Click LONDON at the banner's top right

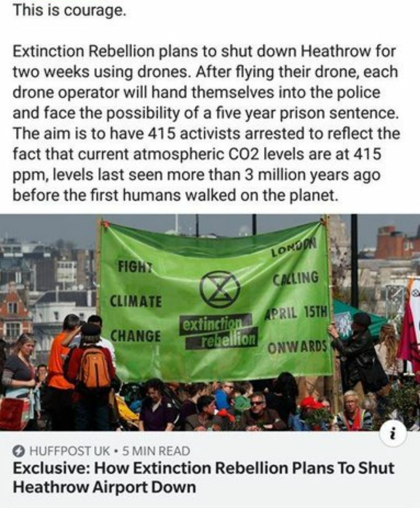(294, 248)
